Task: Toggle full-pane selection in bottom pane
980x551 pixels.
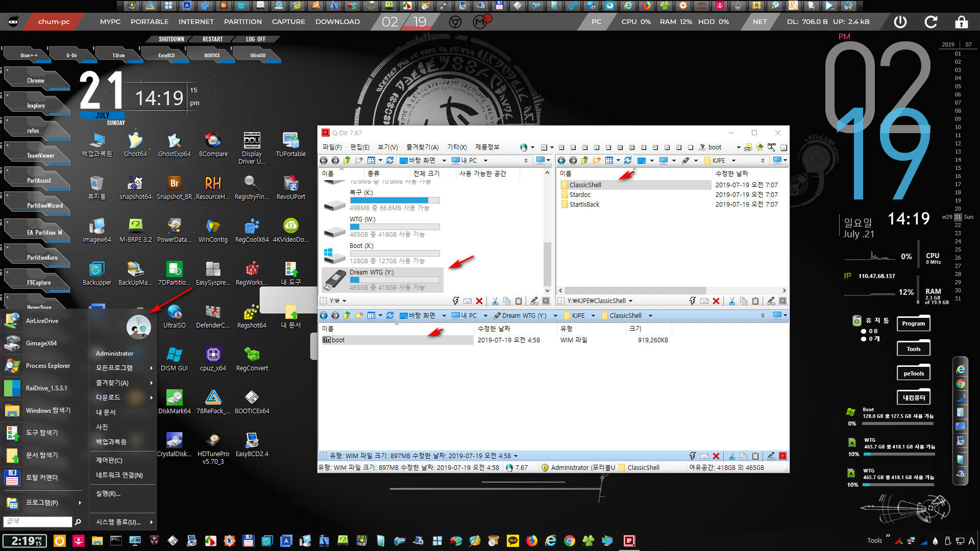Action: click(x=782, y=456)
